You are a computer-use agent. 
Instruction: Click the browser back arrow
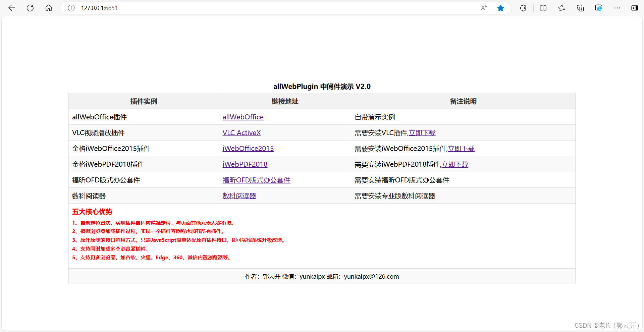pos(12,8)
